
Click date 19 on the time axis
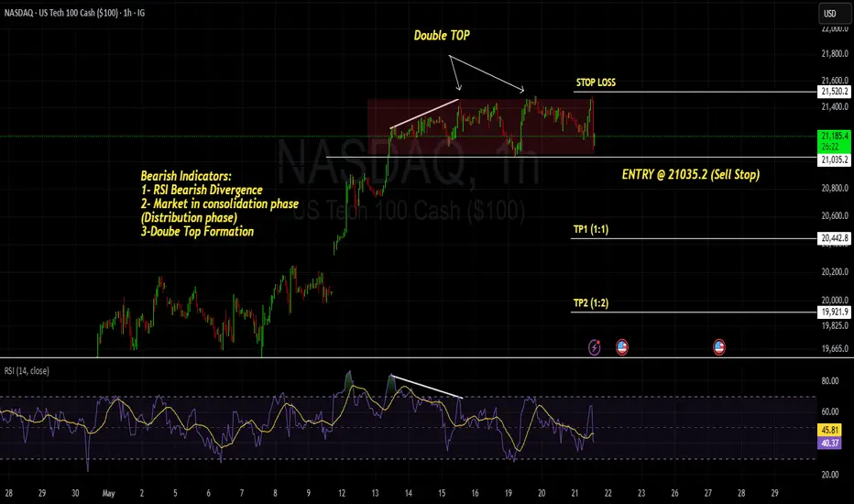(509, 493)
